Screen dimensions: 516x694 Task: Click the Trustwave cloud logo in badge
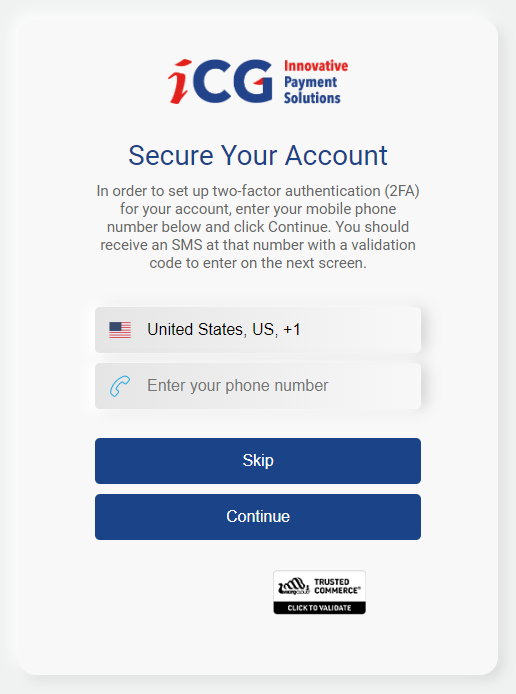293,586
